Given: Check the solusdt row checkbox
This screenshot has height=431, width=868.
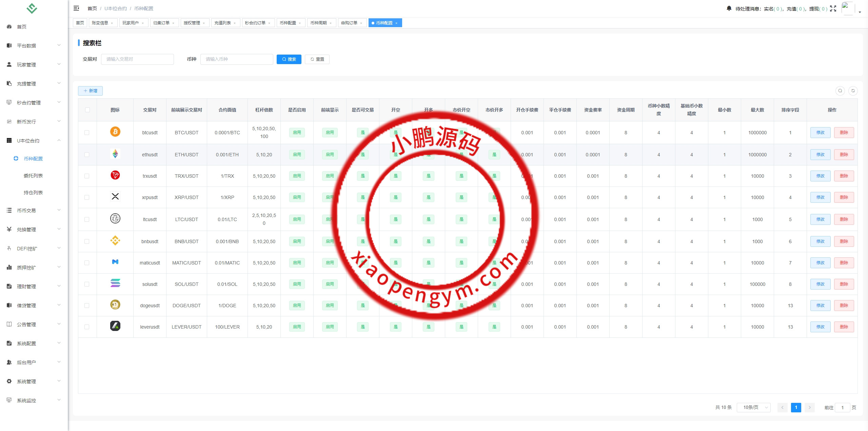Looking at the screenshot, I should click(x=87, y=284).
